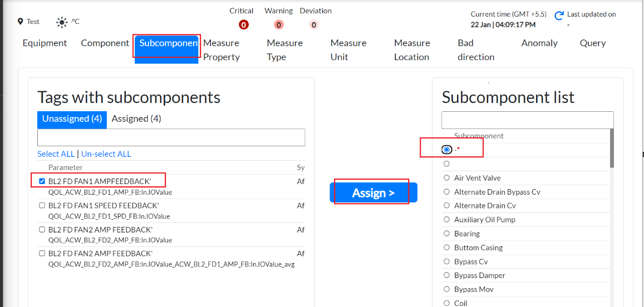This screenshot has width=644, height=307.
Task: Check the BL2 FD FAN1 SPEED FEEDBACK checkbox
Action: 42,206
